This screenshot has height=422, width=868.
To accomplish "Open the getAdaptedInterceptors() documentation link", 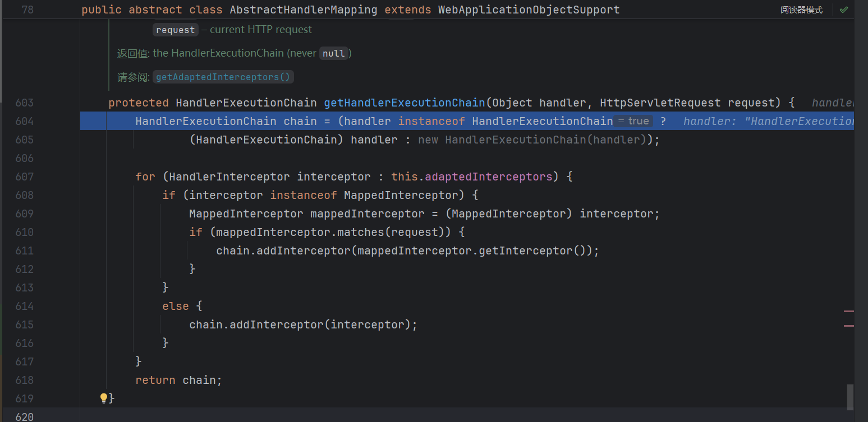I will point(223,77).
